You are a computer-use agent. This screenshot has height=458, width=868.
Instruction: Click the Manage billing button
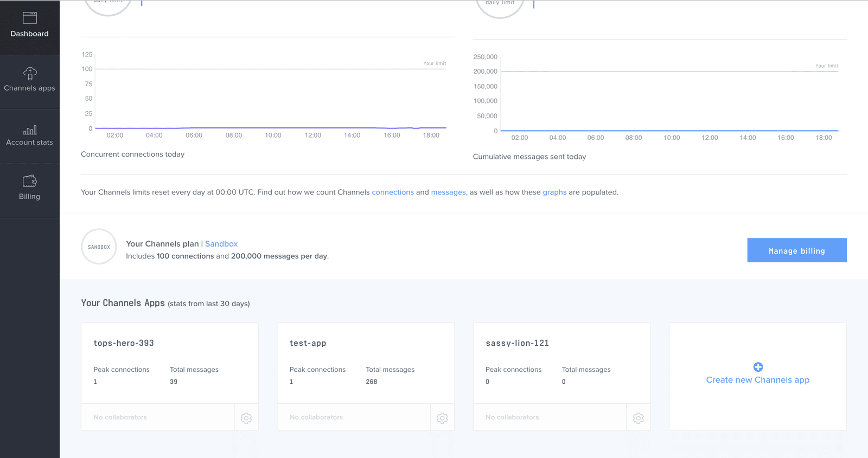pos(796,250)
